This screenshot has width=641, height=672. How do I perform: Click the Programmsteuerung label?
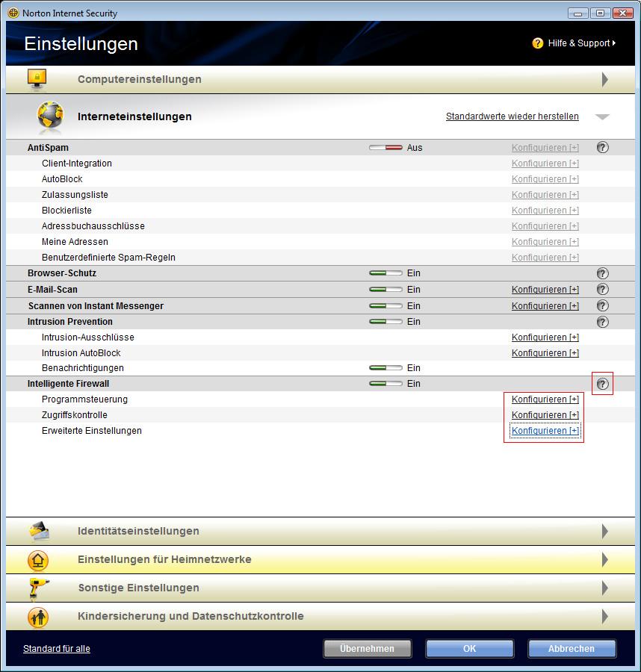point(84,399)
